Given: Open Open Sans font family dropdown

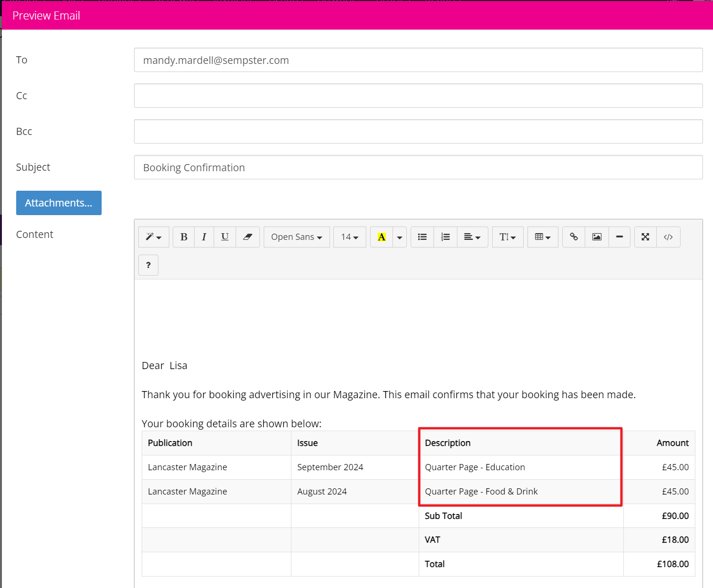Looking at the screenshot, I should click(x=297, y=237).
